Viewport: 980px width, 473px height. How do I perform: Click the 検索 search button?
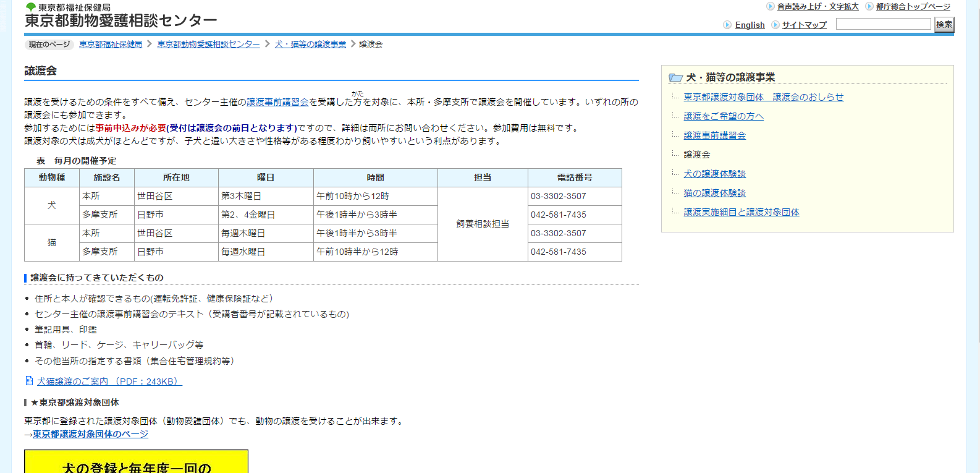[x=944, y=24]
